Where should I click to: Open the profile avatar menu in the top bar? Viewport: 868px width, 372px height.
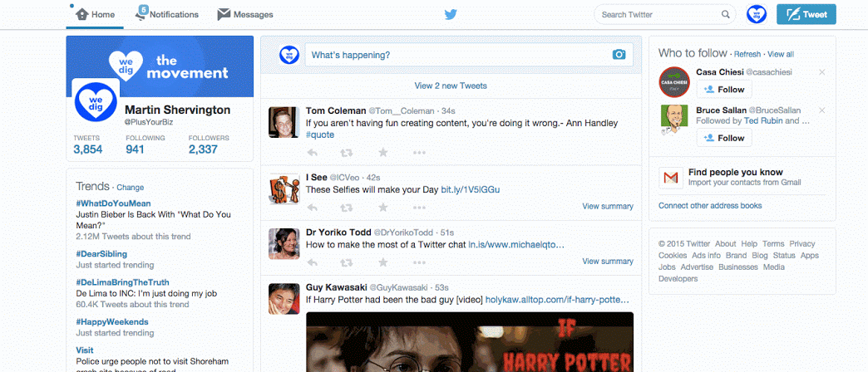(x=757, y=14)
